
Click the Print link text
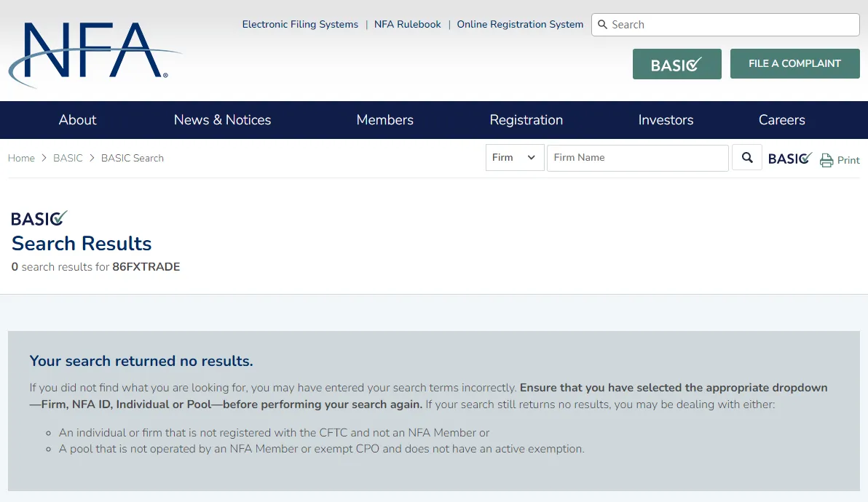pos(848,160)
